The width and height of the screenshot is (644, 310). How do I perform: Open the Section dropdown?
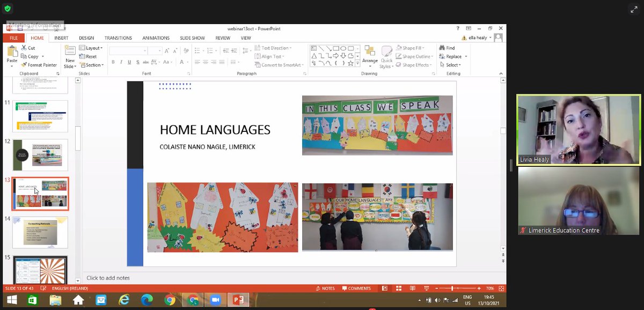(x=91, y=65)
